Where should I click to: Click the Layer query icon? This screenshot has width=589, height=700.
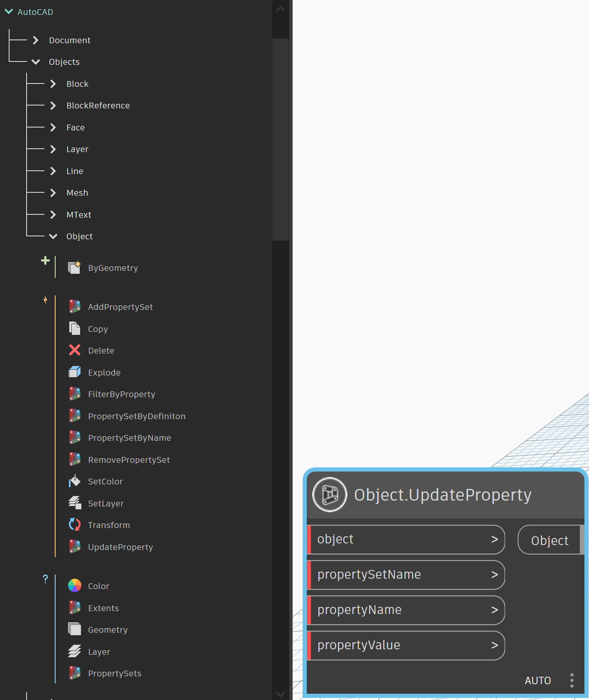point(75,651)
